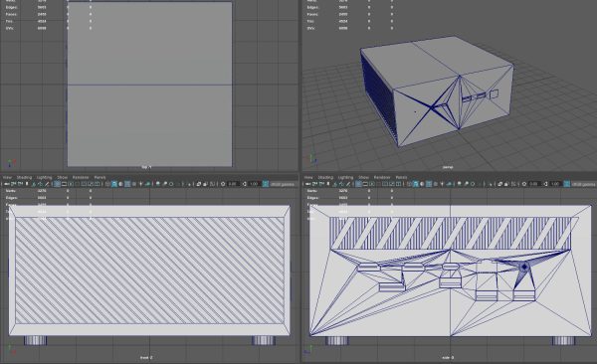597x364 pixels.
Task: Click View Transform icon in side panel toolbar
Action: (567, 184)
